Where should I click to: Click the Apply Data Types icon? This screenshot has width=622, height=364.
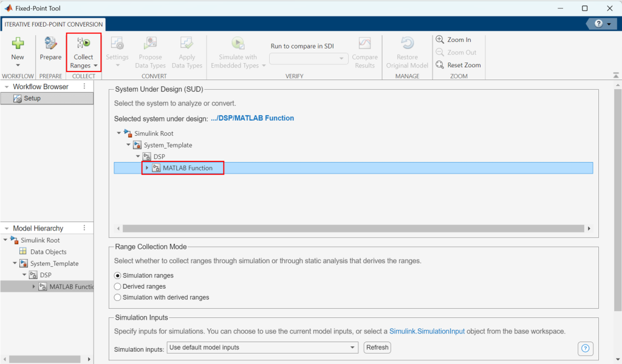click(187, 43)
